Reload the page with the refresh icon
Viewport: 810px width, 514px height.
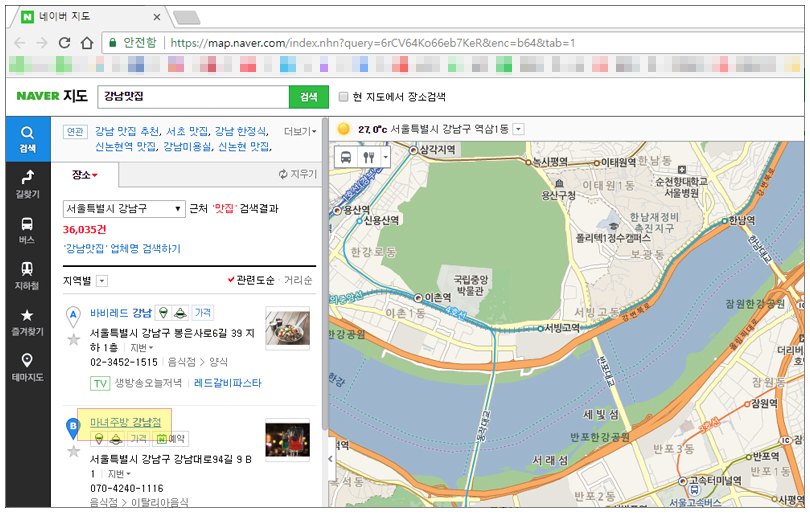coord(64,42)
